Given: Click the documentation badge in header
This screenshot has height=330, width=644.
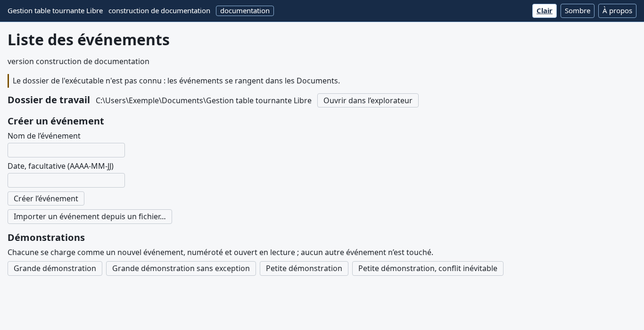Looking at the screenshot, I should coord(245,11).
